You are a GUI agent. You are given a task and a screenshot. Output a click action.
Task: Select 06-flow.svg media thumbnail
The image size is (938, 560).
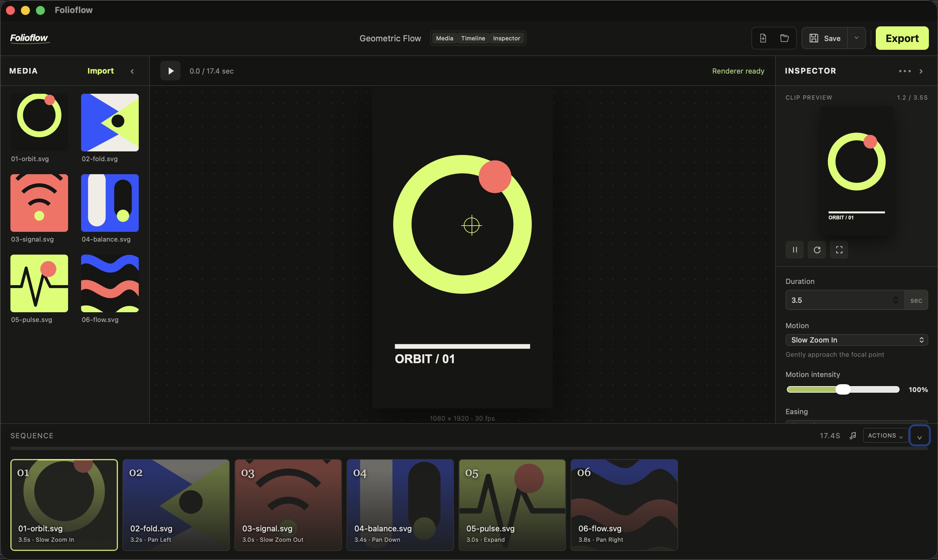pos(110,283)
